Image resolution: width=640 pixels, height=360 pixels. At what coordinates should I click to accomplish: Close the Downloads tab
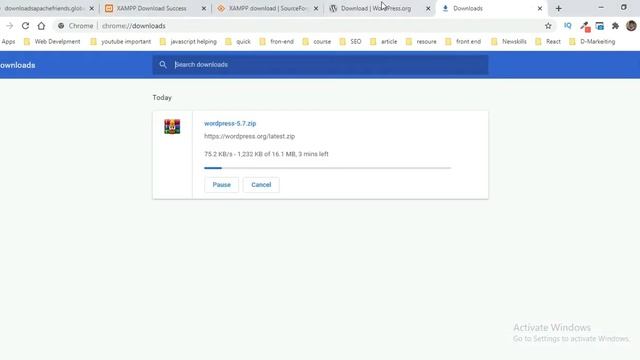(x=540, y=8)
